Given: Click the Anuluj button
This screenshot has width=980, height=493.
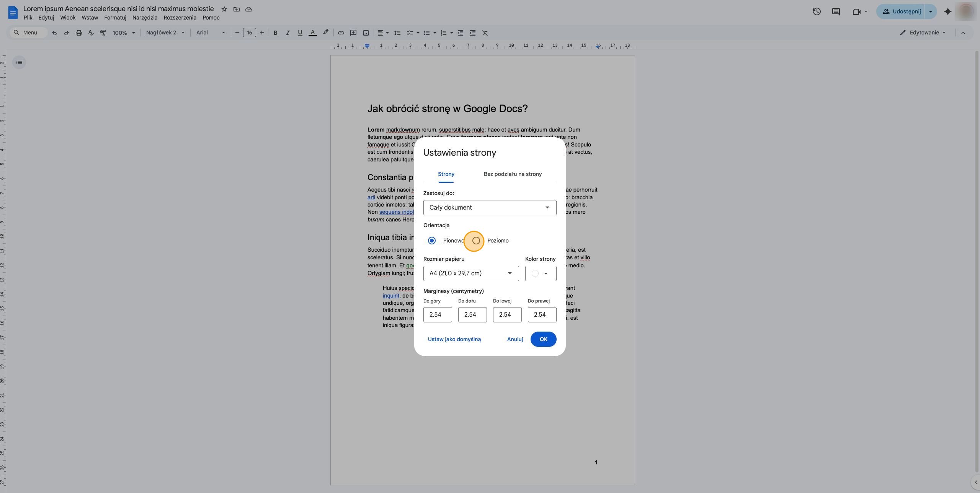Looking at the screenshot, I should point(515,339).
